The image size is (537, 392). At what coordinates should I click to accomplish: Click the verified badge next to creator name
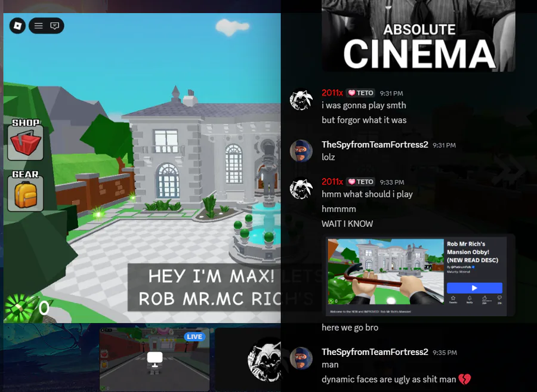pos(474,267)
